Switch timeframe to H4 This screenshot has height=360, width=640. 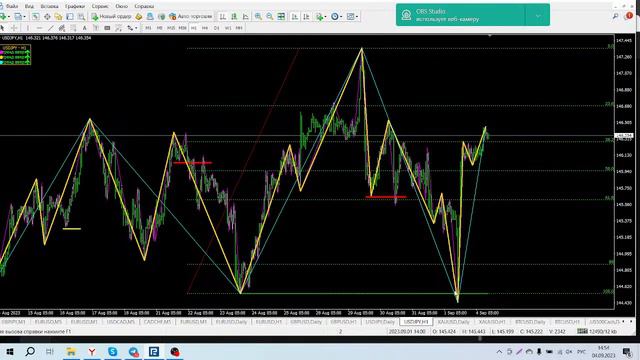point(205,28)
